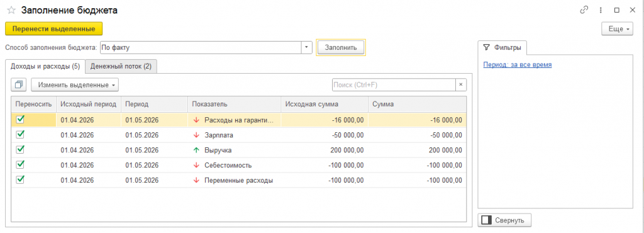Add form to favorites with star icon

coord(11,11)
